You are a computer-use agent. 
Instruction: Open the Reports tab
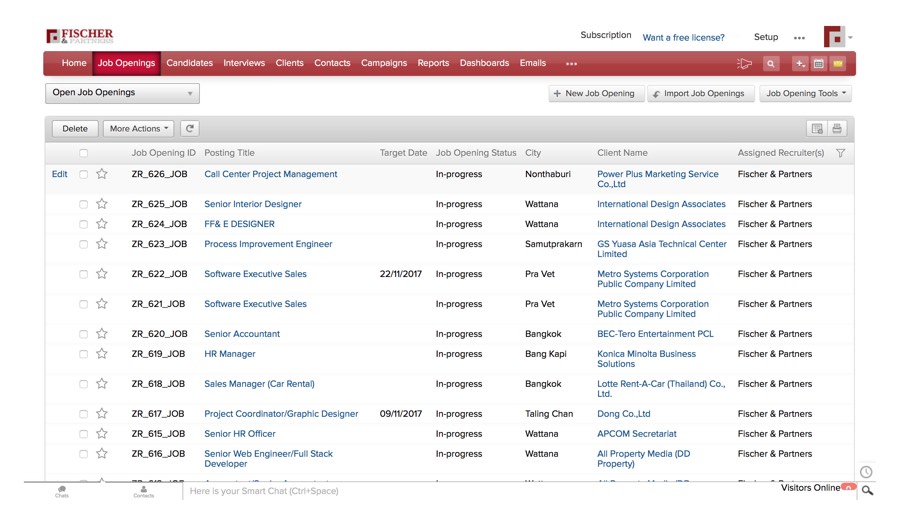click(x=433, y=63)
